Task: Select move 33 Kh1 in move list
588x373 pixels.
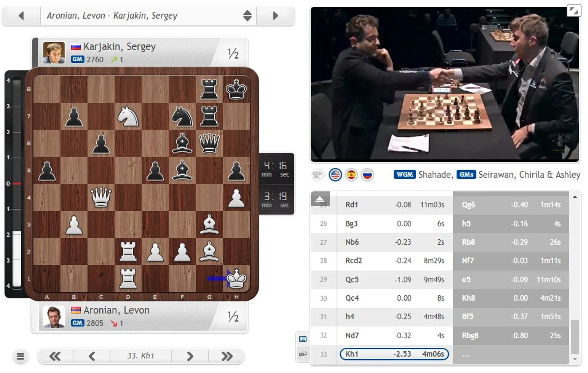Action: [x=394, y=354]
